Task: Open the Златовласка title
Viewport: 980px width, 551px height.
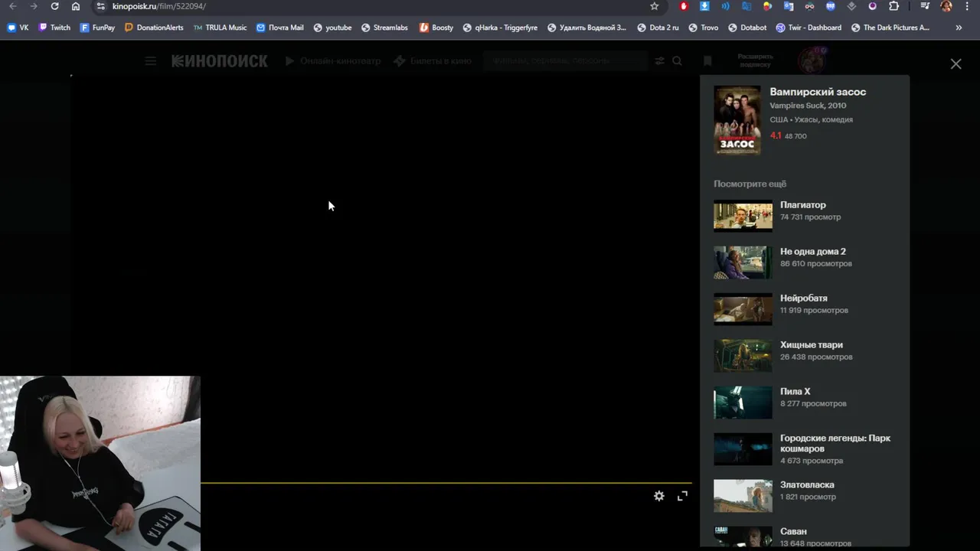Action: [x=807, y=484]
